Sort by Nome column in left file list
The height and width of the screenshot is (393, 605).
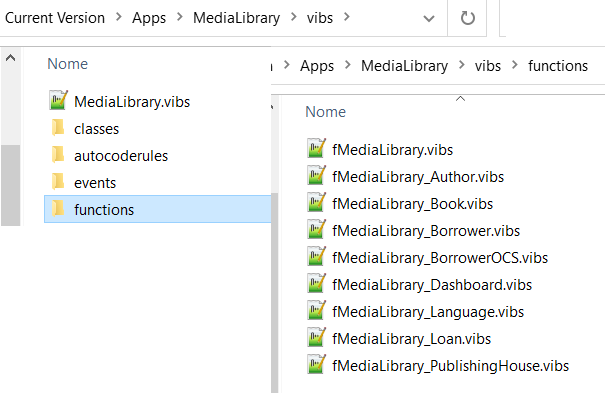[68, 64]
